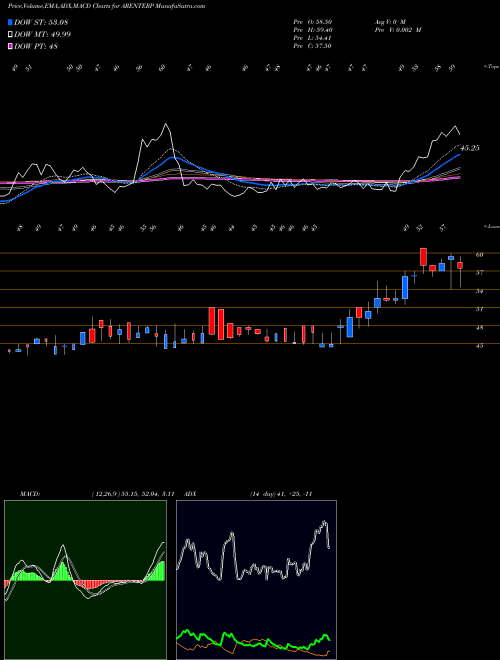Select the 'DOW ST: 53.08' legend text
The height and width of the screenshot is (660, 500).
41,22
